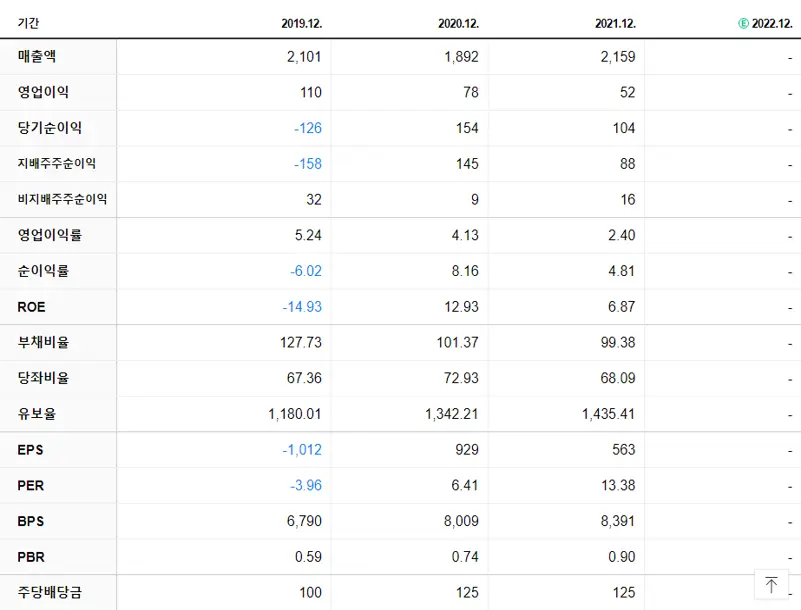Viewport: 801px width, 610px height.
Task: Select the operating profit value 110
Action: (x=311, y=92)
